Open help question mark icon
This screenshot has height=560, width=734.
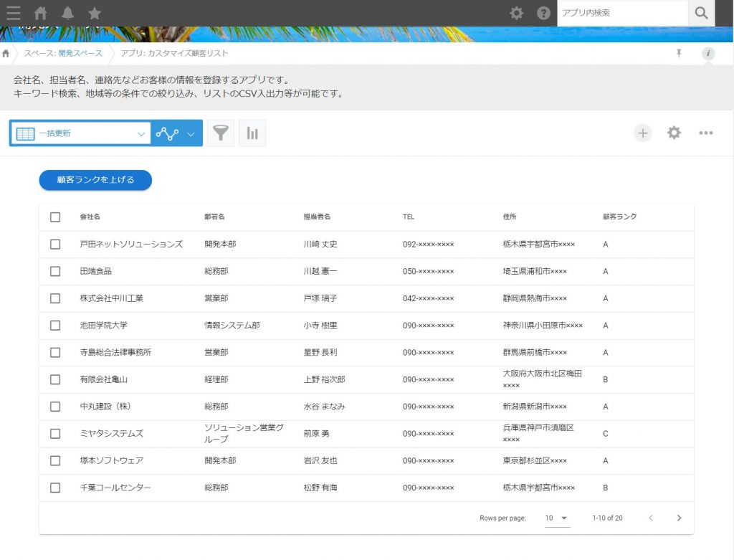click(543, 13)
